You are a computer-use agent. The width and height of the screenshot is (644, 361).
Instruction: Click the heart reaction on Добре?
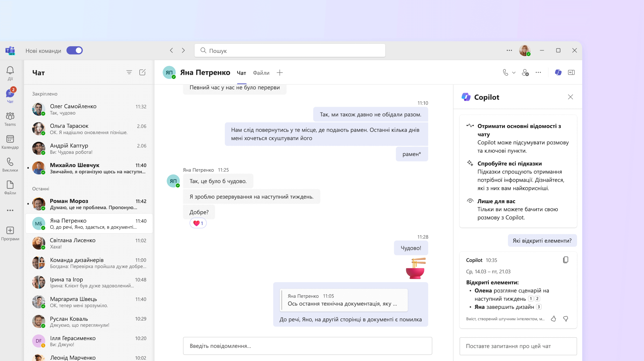click(x=198, y=223)
